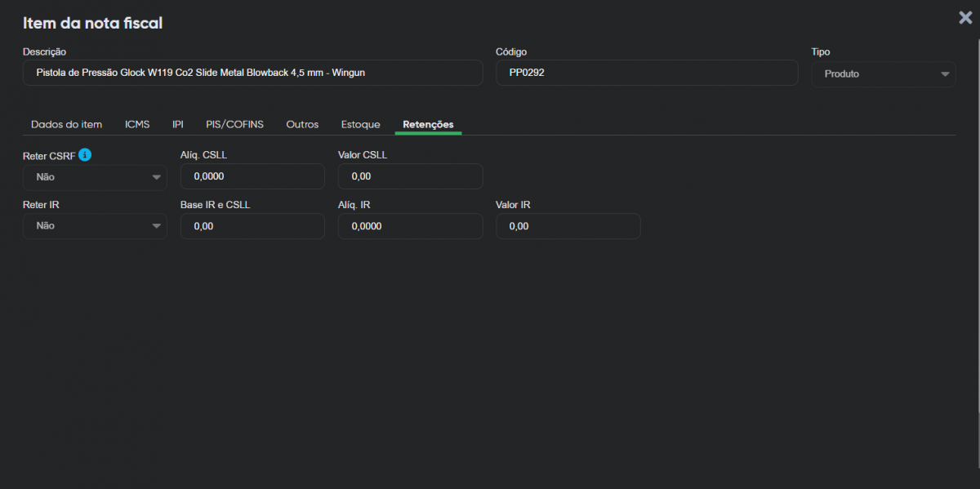Click the Alíq. CSLL field
Image resolution: width=980 pixels, height=489 pixels.
[252, 176]
